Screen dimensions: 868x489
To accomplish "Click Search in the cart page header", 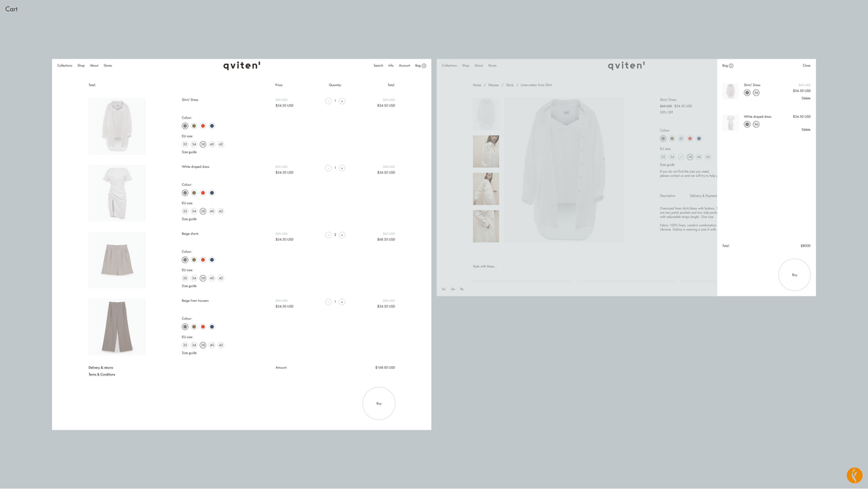I will (x=378, y=66).
